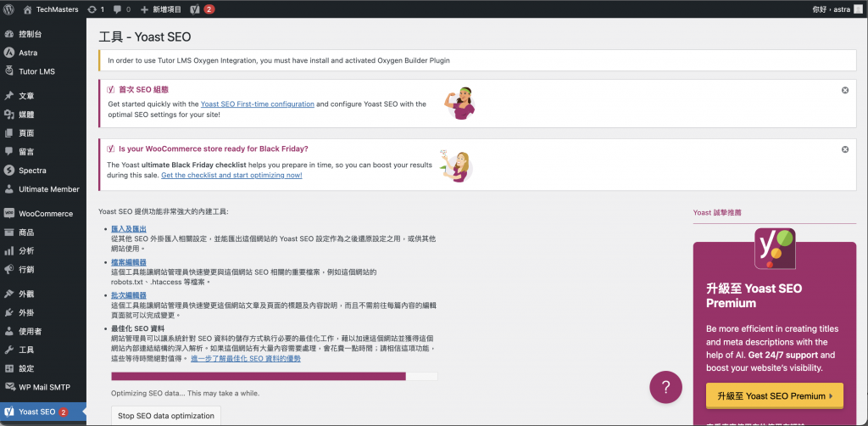Click the 外掛 plugin icon

pyautogui.click(x=8, y=312)
